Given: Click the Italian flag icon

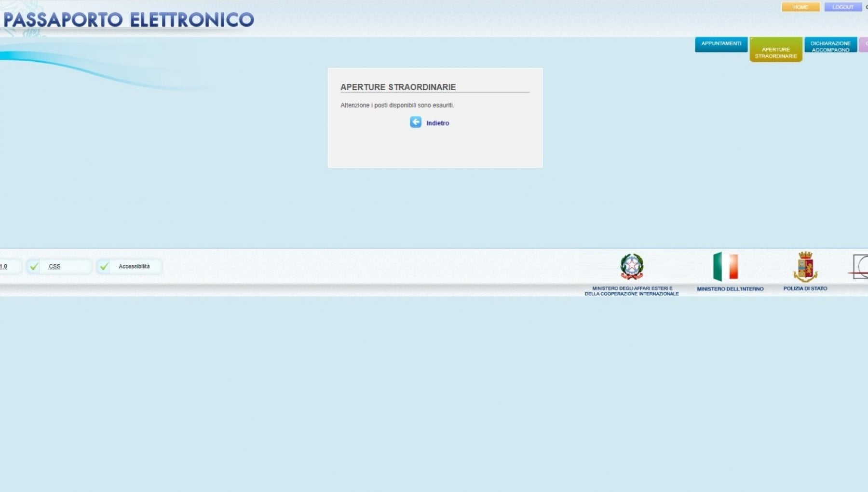Looking at the screenshot, I should pyautogui.click(x=725, y=266).
